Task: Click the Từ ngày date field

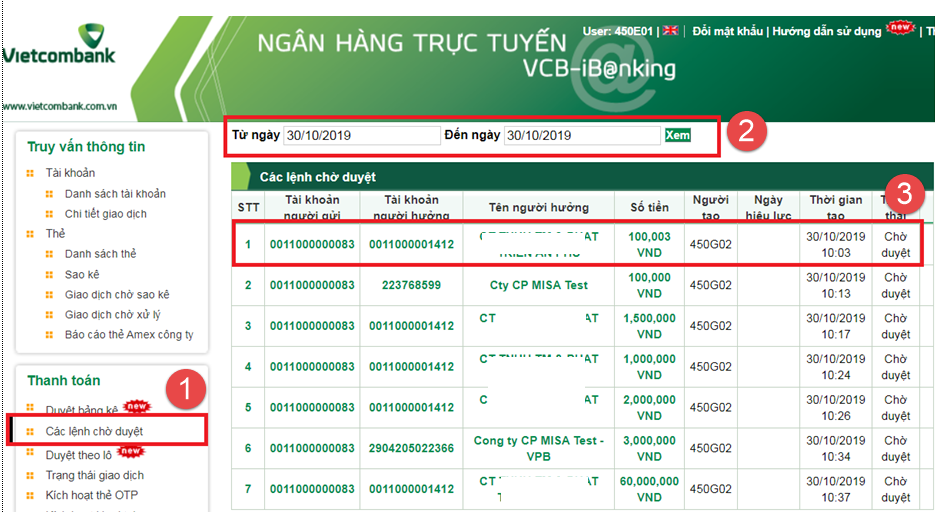Action: (x=361, y=135)
